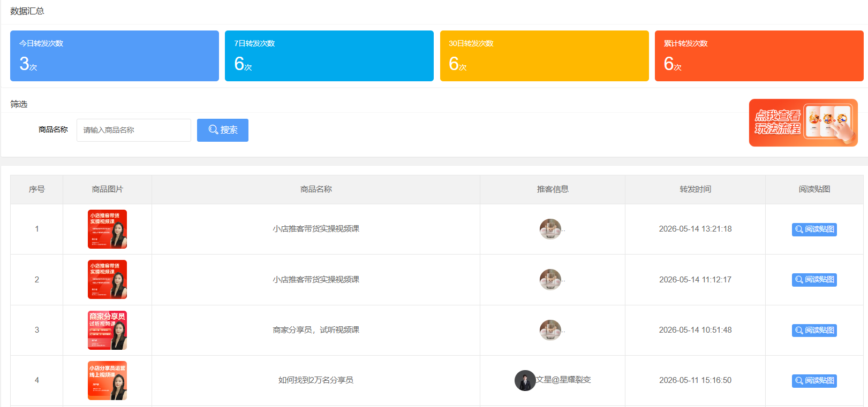Image resolution: width=868 pixels, height=407 pixels.
Task: Click the 阅读贴图 column header
Action: (814, 189)
